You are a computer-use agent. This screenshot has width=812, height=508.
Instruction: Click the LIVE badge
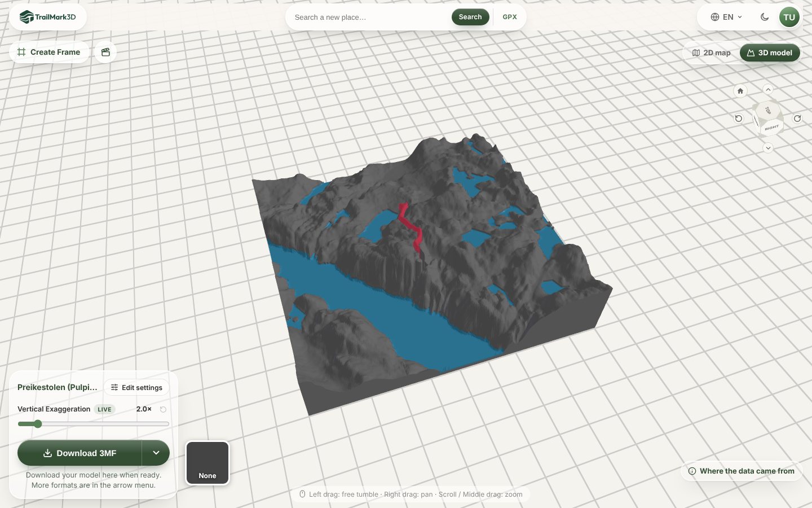104,409
